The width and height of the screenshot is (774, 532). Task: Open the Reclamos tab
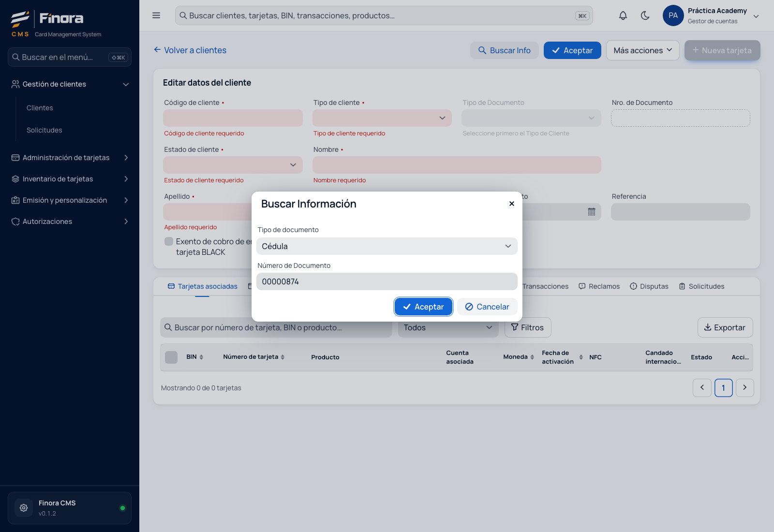tap(599, 286)
